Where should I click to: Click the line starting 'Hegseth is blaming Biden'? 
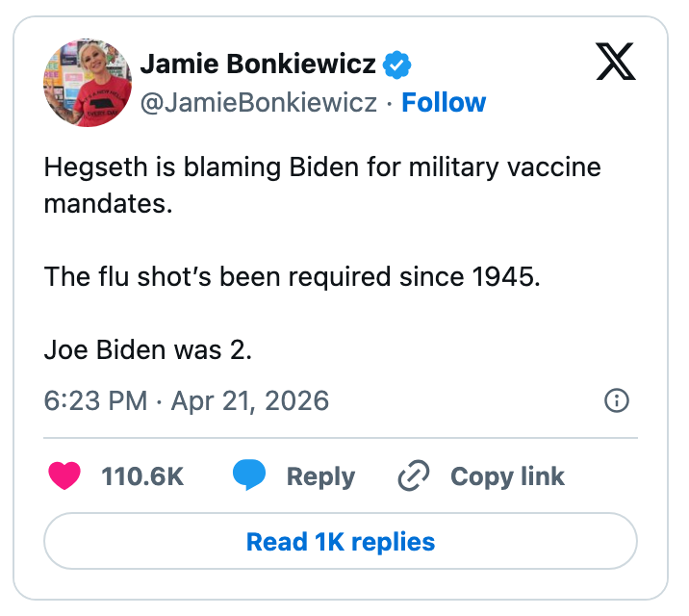(x=321, y=167)
